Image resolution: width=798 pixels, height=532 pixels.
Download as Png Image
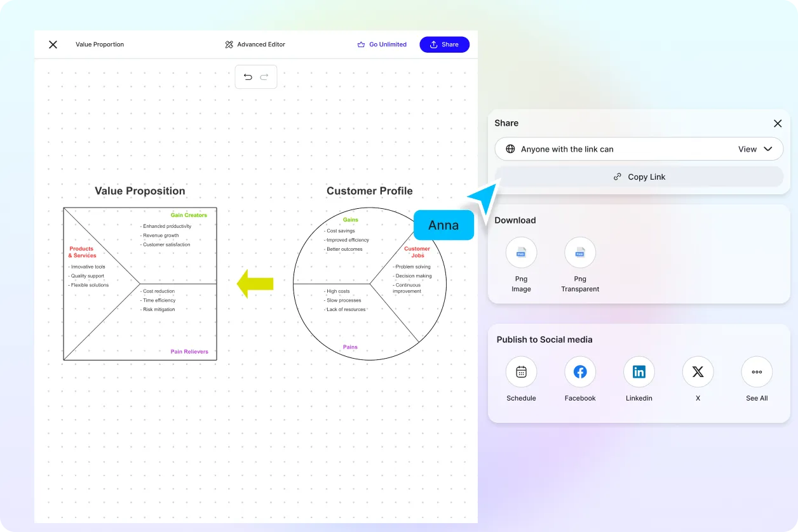(521, 252)
